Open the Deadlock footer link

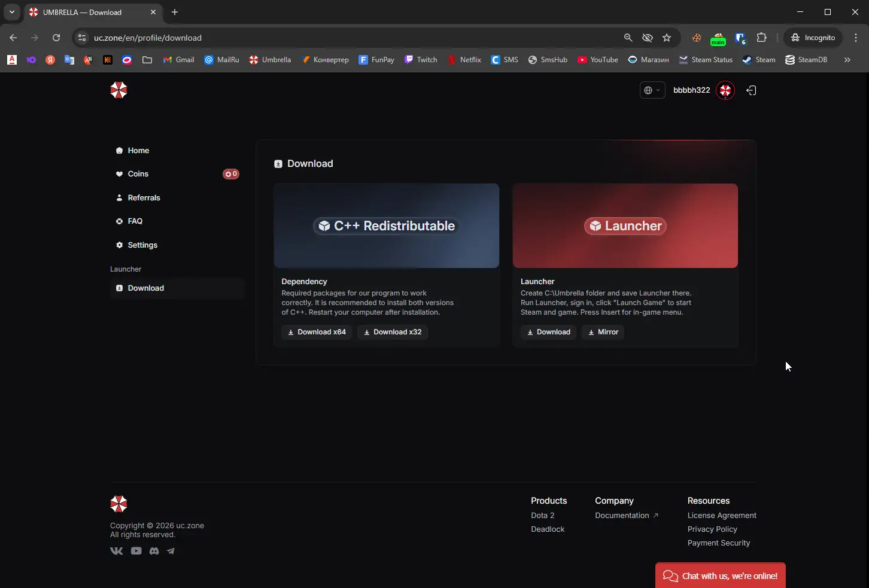[x=548, y=529]
